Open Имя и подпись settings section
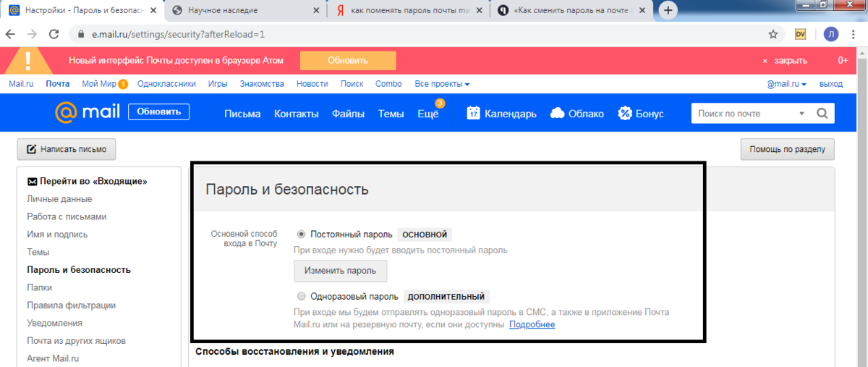This screenshot has height=367, width=868. click(x=57, y=235)
